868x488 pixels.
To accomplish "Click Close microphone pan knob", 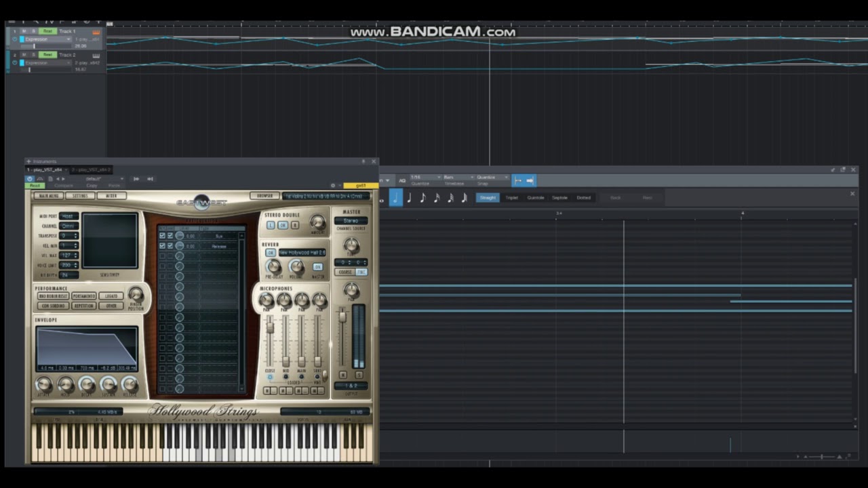I will 267,300.
